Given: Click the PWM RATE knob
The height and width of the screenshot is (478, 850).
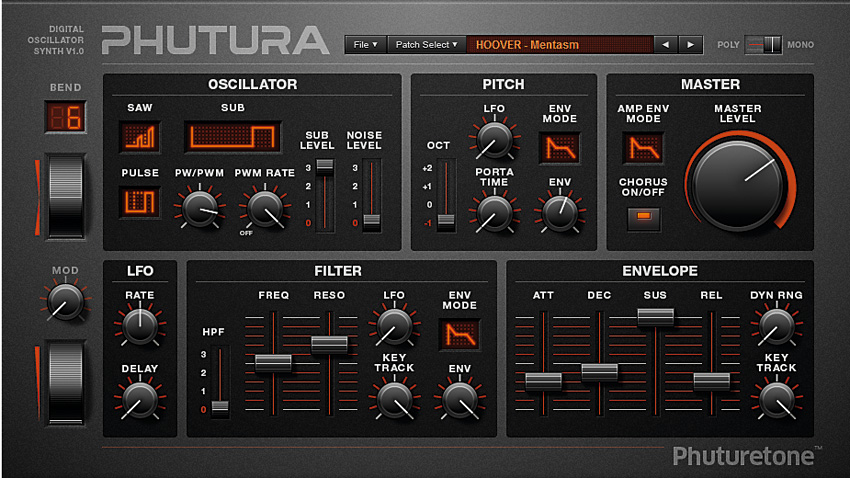Looking at the screenshot, I should [265, 209].
